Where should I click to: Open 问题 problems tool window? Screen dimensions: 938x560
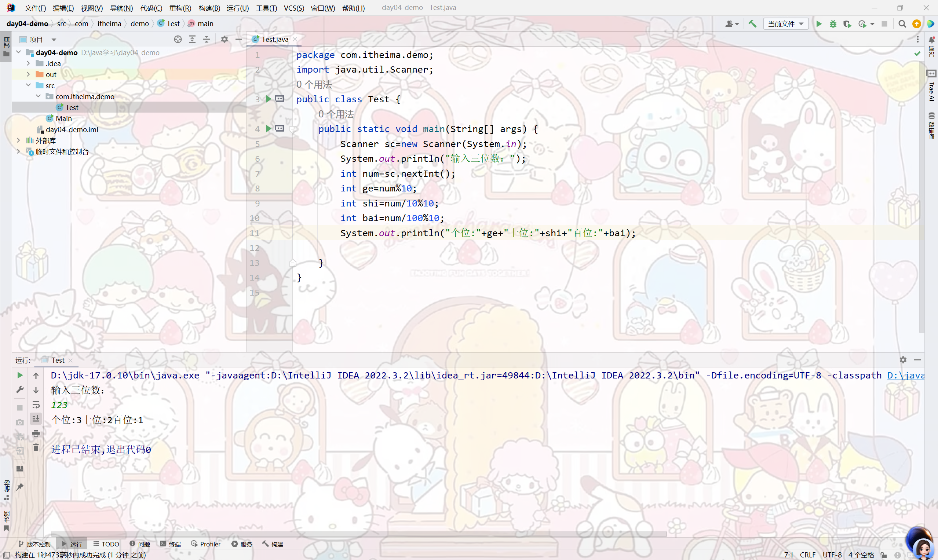[x=140, y=544]
